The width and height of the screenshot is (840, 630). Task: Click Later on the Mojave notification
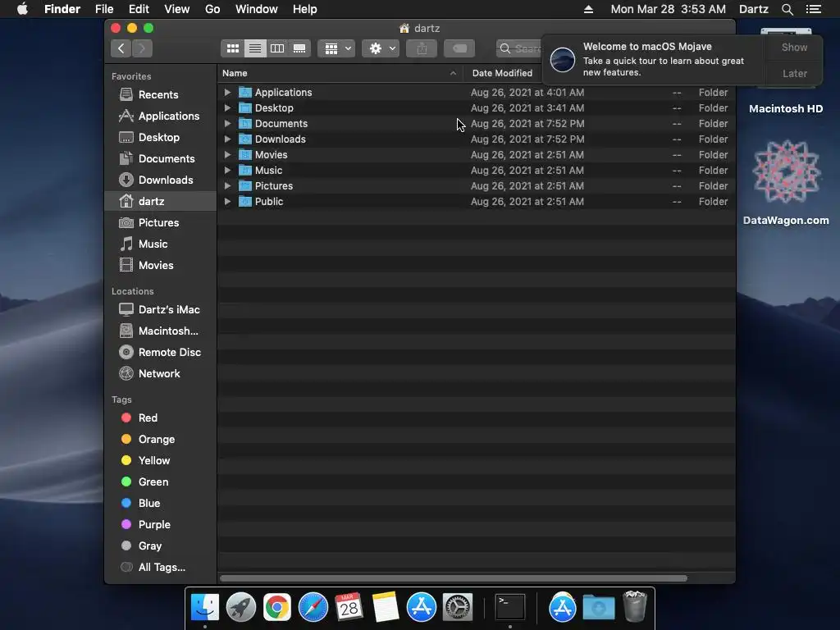pos(794,73)
